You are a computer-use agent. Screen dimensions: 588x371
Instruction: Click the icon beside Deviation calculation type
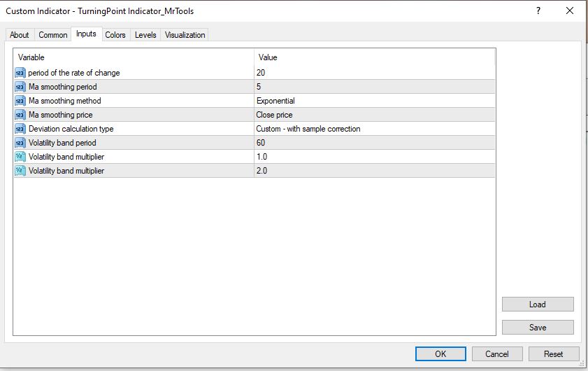point(20,129)
